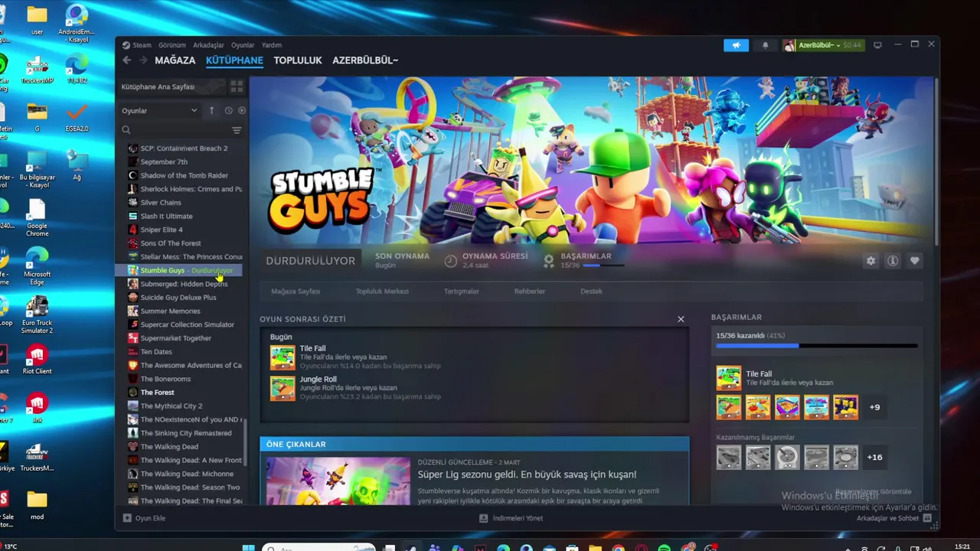Close the Oyun Sonrası Özeti panel
This screenshot has height=551, width=980.
pos(681,319)
